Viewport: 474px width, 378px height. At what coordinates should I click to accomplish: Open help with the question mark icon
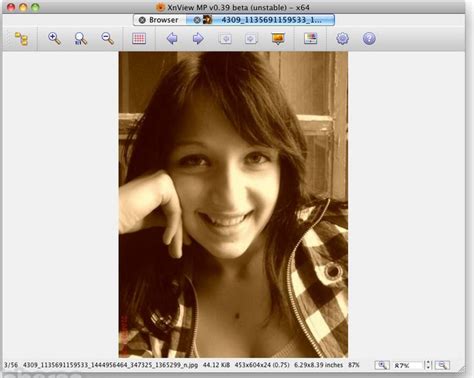(x=369, y=39)
